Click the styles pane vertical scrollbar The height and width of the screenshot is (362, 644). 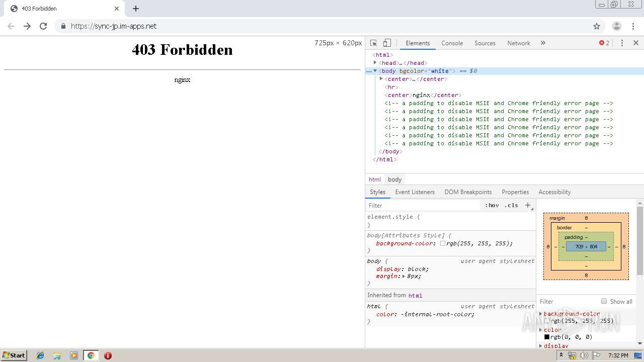(x=640, y=240)
